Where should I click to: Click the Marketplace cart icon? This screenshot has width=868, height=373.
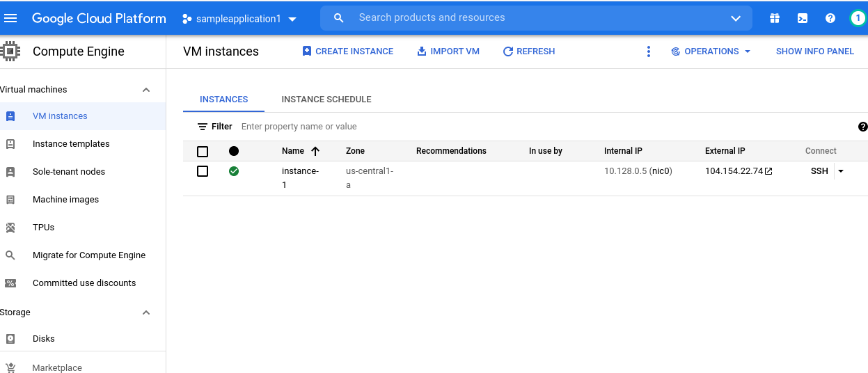(x=10, y=367)
